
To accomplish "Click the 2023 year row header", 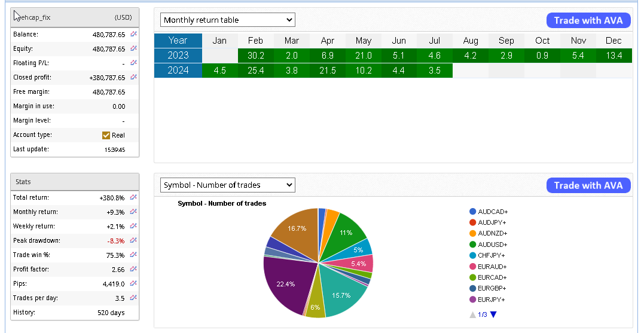I will coord(178,56).
